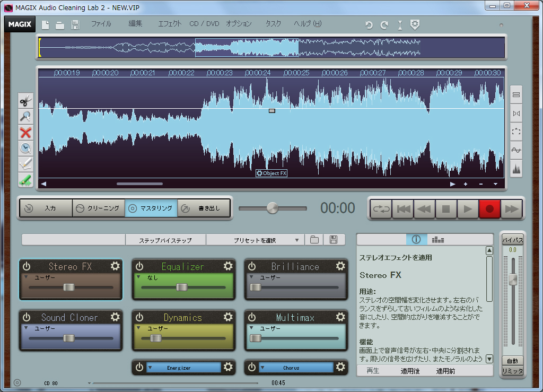This screenshot has width=543, height=392.
Task: Redo action arrow icon
Action: click(384, 25)
